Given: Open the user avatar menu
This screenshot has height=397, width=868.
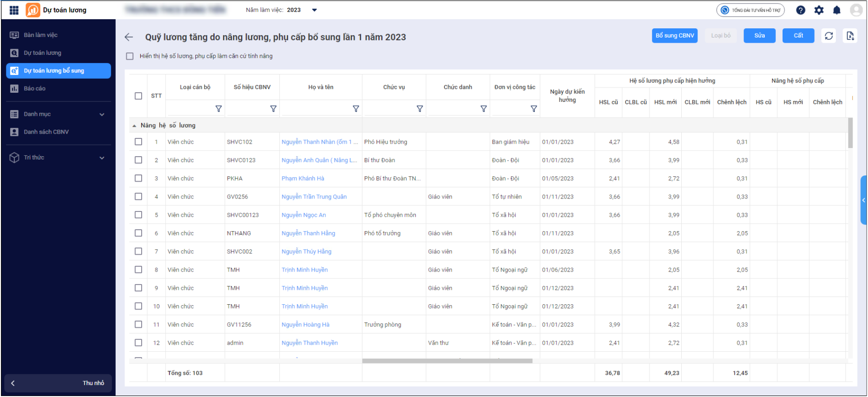Looking at the screenshot, I should pos(856,10).
